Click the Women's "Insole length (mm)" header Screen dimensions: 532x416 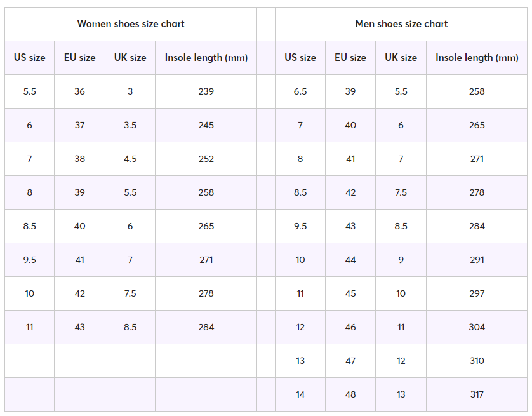206,58
